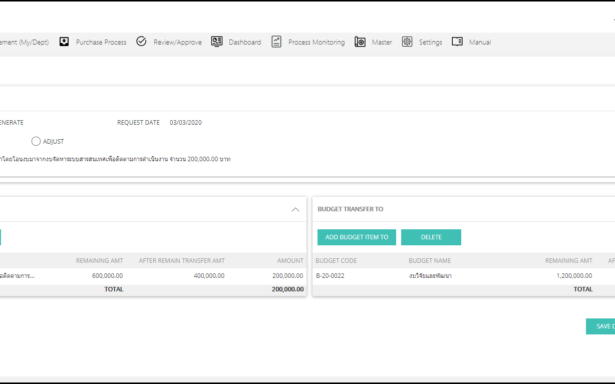Image resolution: width=615 pixels, height=384 pixels.
Task: Click ADD BUDGET ITEM TO button
Action: point(357,237)
